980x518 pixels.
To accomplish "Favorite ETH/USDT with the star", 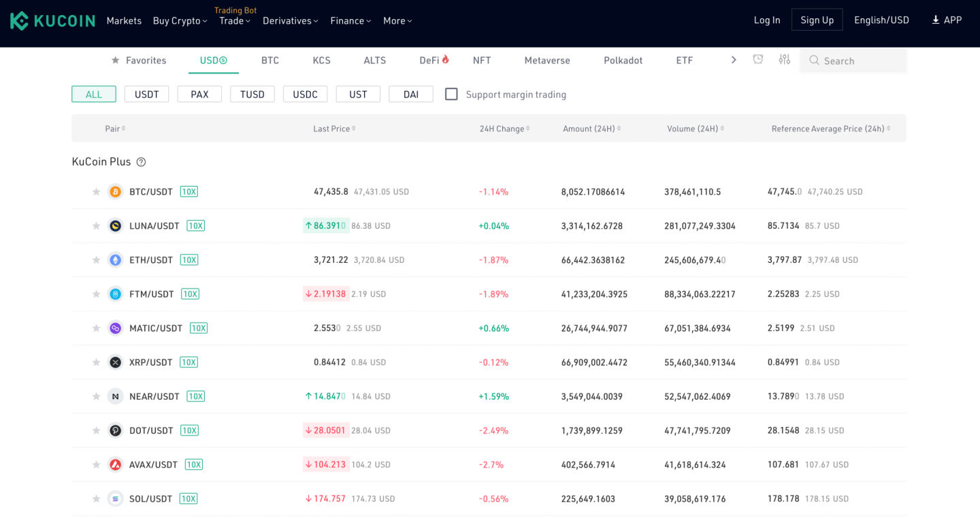I will pyautogui.click(x=97, y=259).
